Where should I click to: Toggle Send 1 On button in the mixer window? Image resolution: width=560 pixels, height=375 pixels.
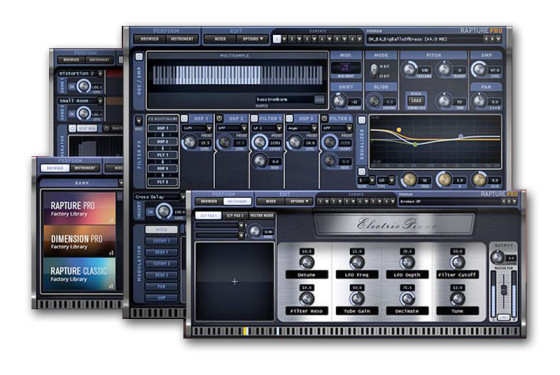[x=72, y=86]
